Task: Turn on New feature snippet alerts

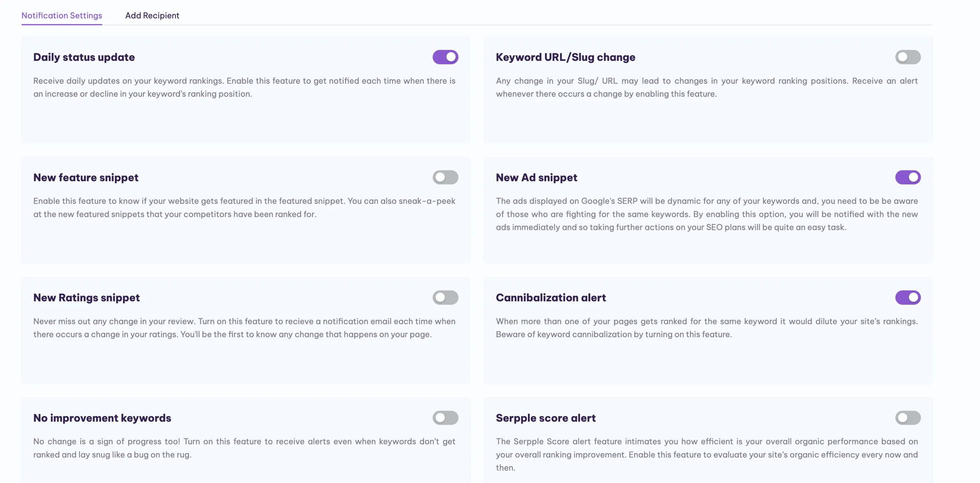Action: (x=445, y=177)
